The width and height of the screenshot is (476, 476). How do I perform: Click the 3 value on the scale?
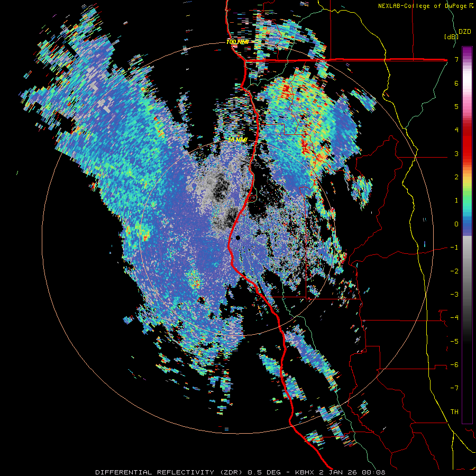[x=456, y=153]
